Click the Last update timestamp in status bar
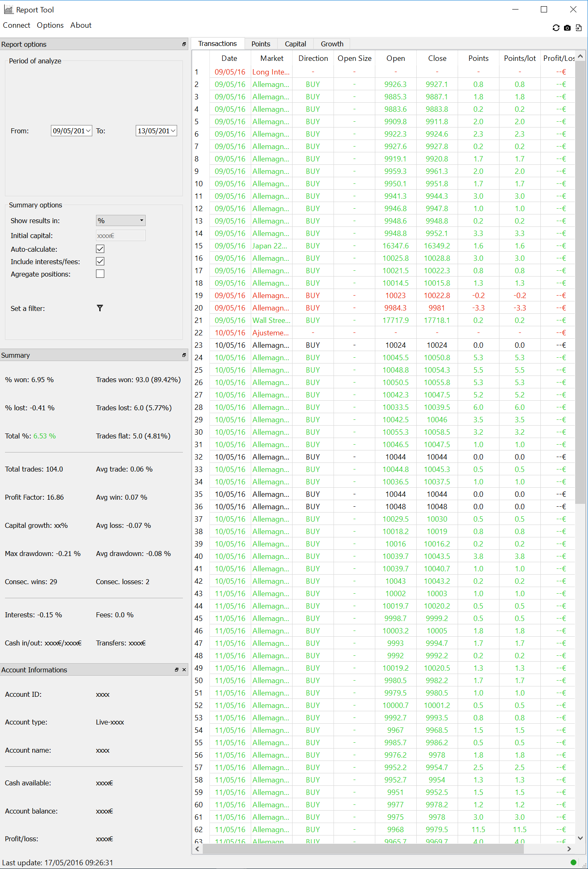The width and height of the screenshot is (588, 869). click(58, 863)
